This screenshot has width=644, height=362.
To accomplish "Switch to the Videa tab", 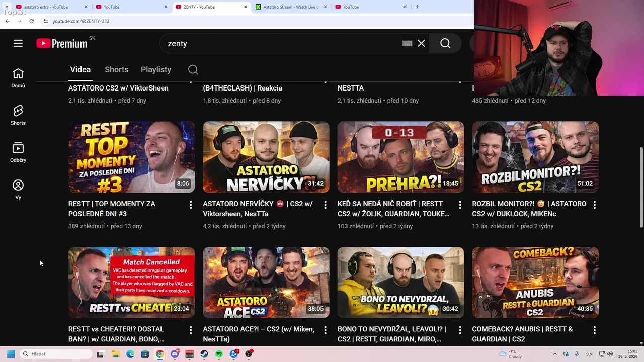I will point(80,69).
